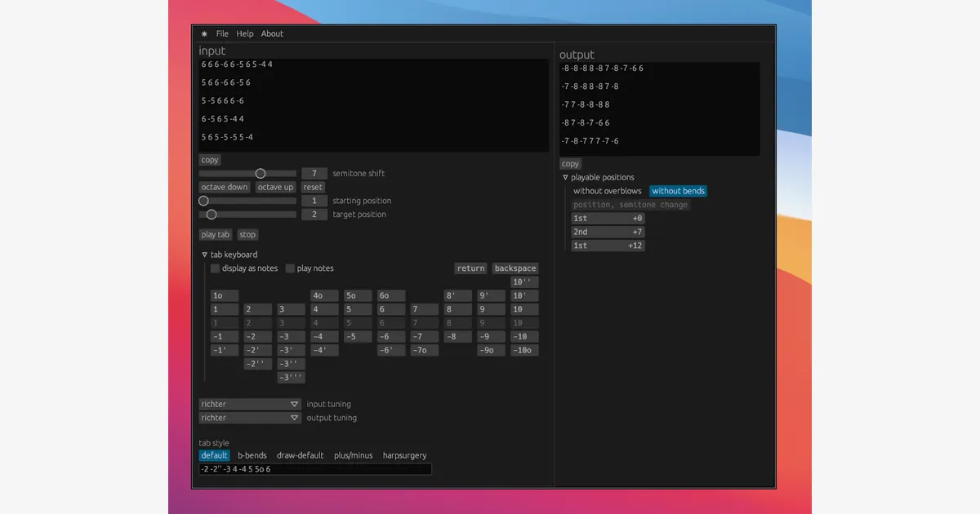
Task: Adjust the starting position slider
Action: tap(248, 201)
